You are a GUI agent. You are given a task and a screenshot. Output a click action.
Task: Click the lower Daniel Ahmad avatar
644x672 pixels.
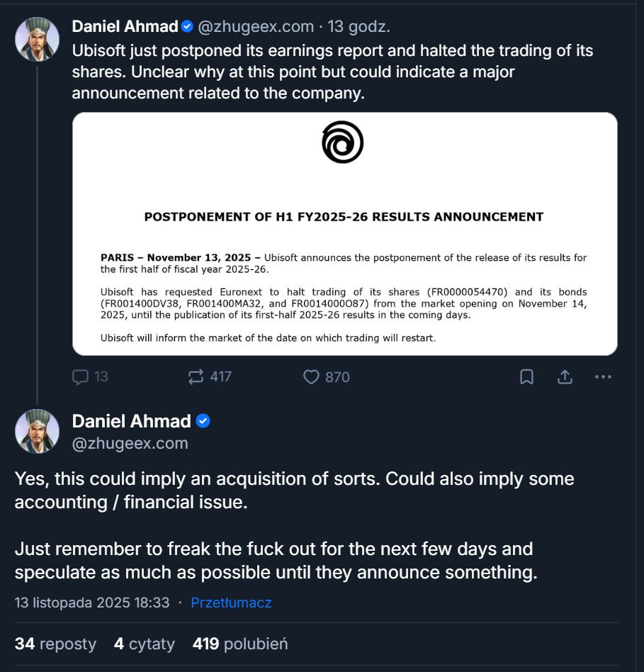37,431
